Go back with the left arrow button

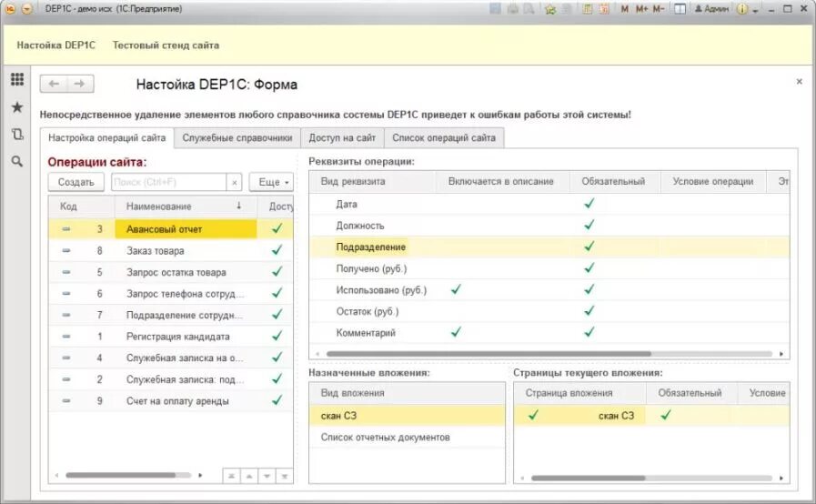[54, 84]
